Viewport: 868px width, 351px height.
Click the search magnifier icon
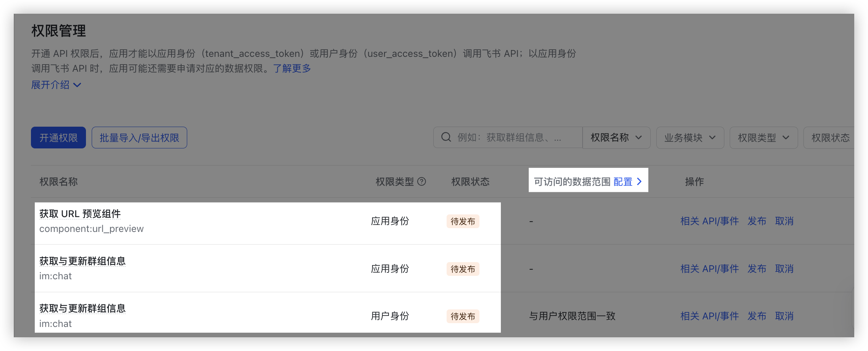point(446,137)
